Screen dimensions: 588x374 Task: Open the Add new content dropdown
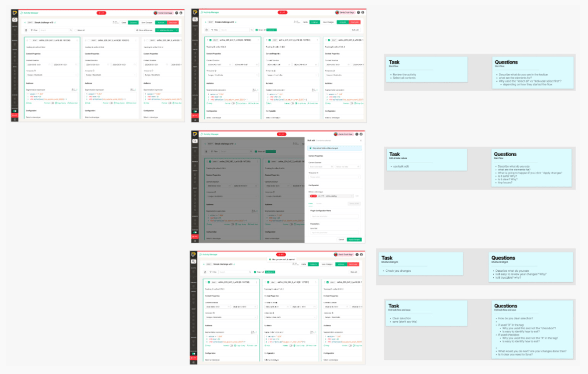[177, 30]
